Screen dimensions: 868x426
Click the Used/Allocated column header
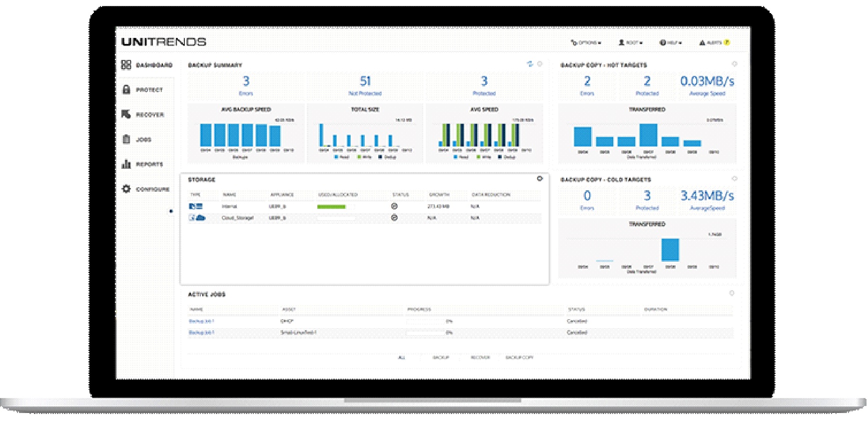point(338,195)
